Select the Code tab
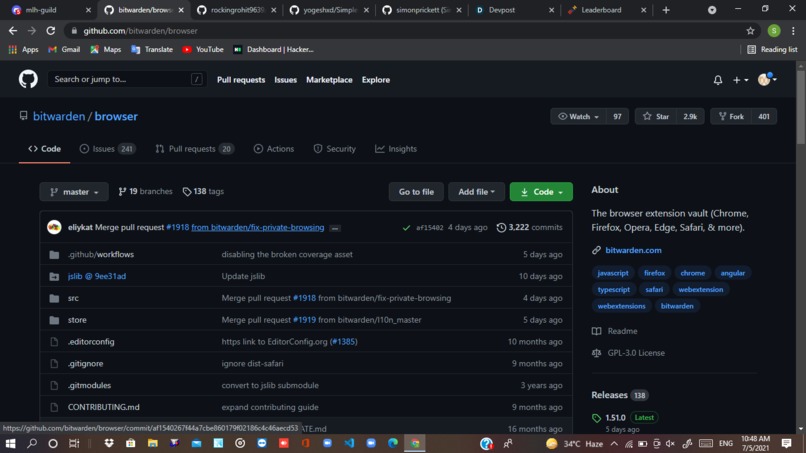Screen dimensions: 806x453 pyautogui.click(x=44, y=149)
